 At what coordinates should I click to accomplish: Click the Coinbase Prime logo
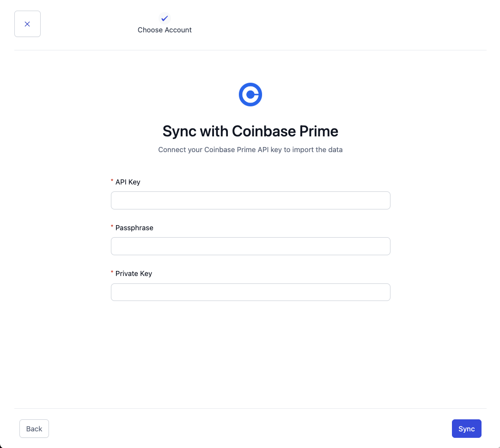[x=250, y=95]
